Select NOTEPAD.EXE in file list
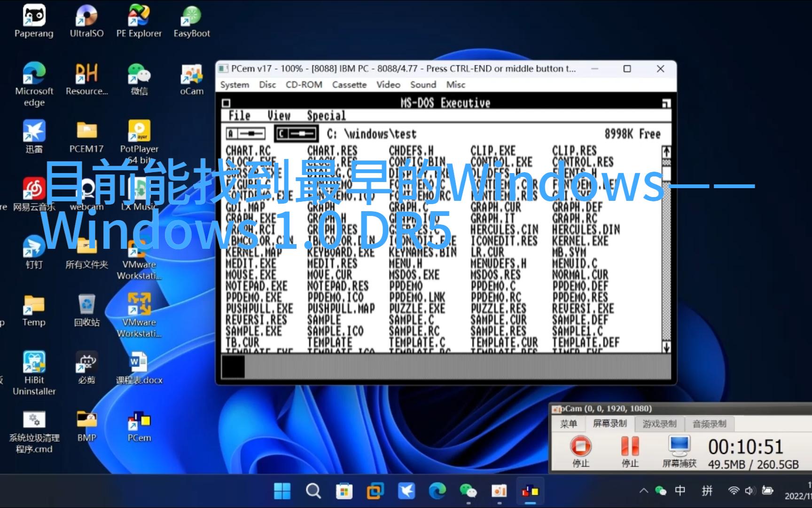 [x=257, y=286]
